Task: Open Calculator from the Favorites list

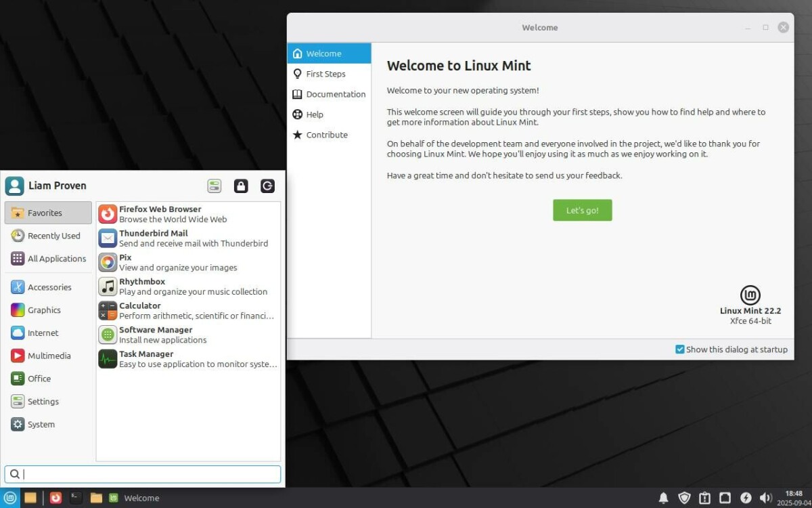Action: point(188,311)
